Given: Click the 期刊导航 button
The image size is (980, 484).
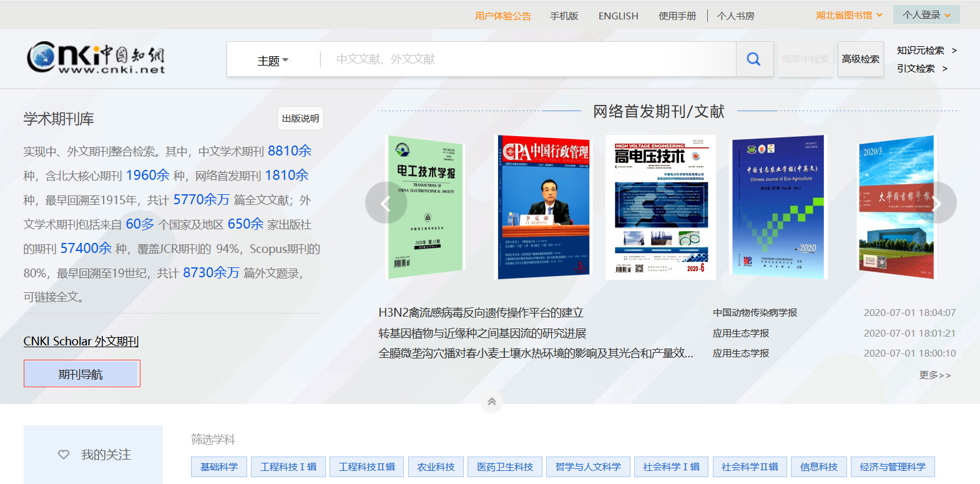Looking at the screenshot, I should coord(82,374).
